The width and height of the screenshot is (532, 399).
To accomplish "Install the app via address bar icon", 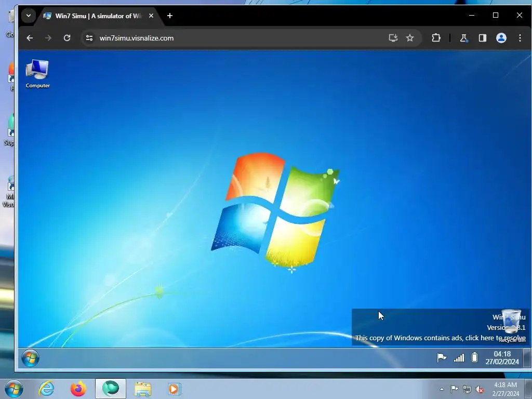I will pos(393,38).
